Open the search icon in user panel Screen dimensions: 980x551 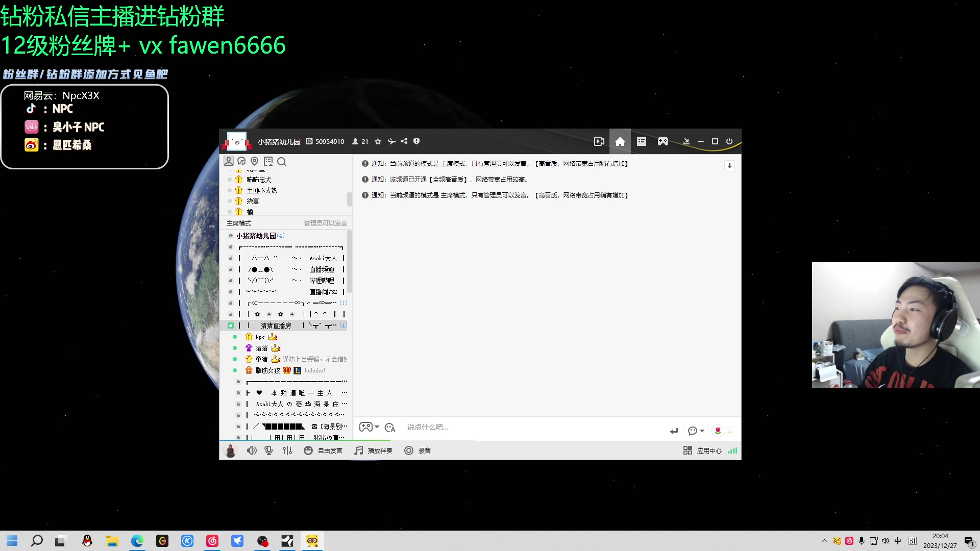[282, 162]
